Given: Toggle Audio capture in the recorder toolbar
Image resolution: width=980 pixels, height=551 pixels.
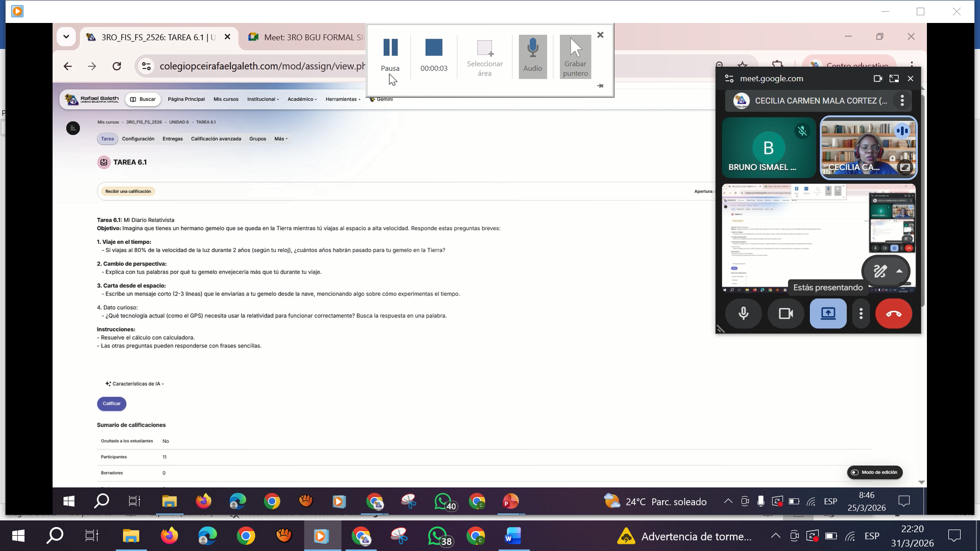Looking at the screenshot, I should click(532, 56).
